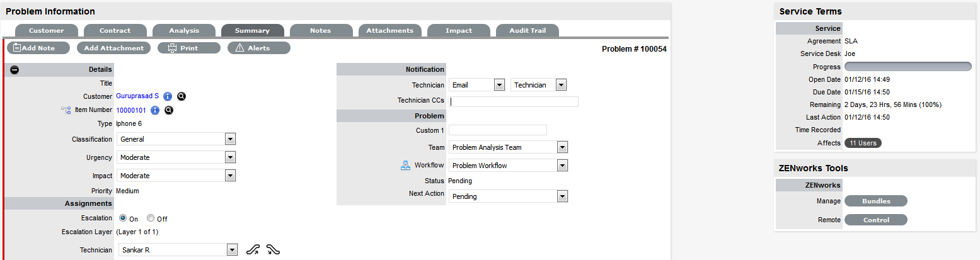Open the Classification General dropdown
The width and height of the screenshot is (980, 260).
click(177, 139)
